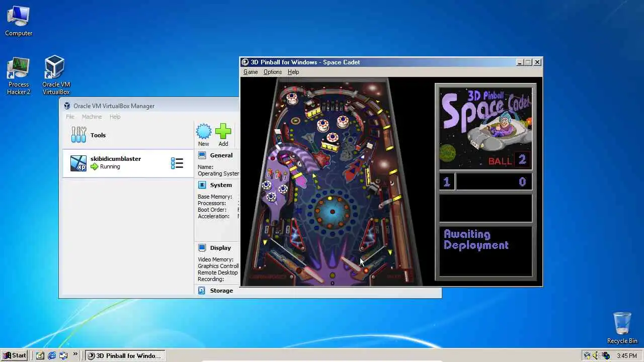Screen dimensions: 644x362
Task: Click the New machine icon in VirtualBox
Action: 204,132
